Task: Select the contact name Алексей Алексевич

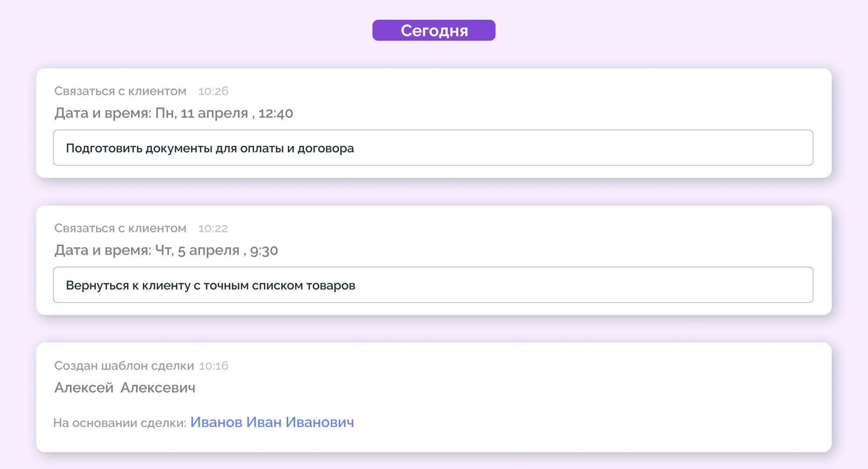Action: coord(125,387)
